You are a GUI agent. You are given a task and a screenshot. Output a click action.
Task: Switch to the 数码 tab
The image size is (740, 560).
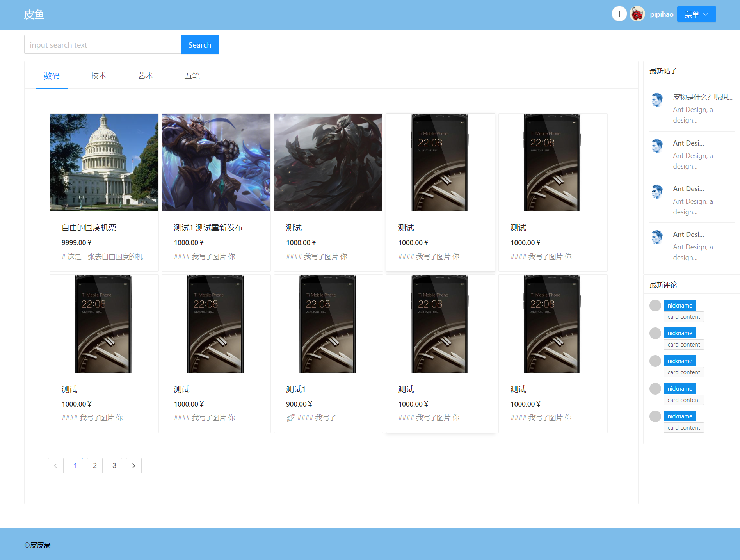tap(52, 76)
